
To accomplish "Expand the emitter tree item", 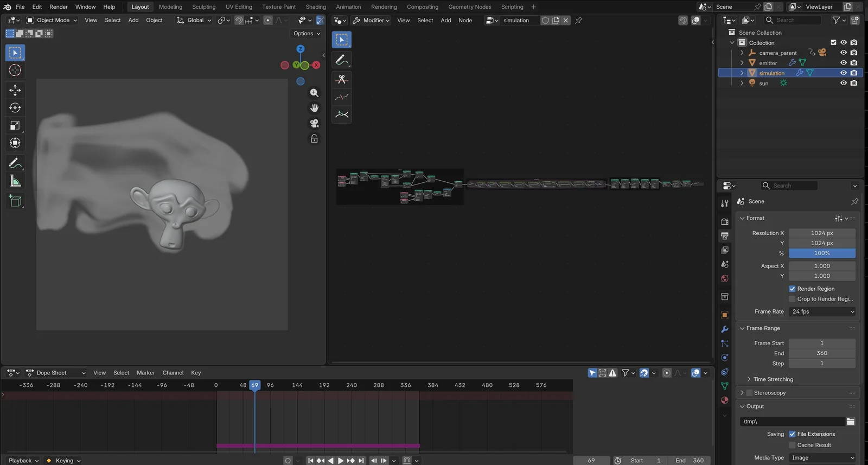I will (x=742, y=63).
